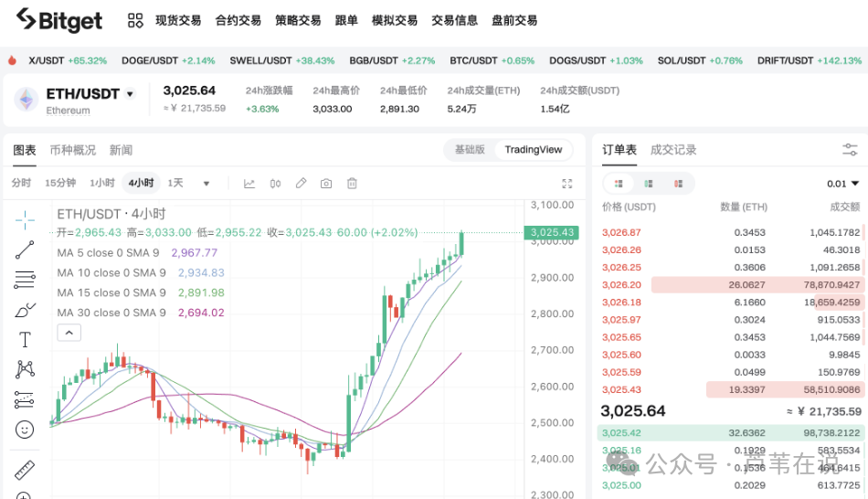Show sell orders only view
Viewport: 868px width, 499px height.
[x=678, y=184]
